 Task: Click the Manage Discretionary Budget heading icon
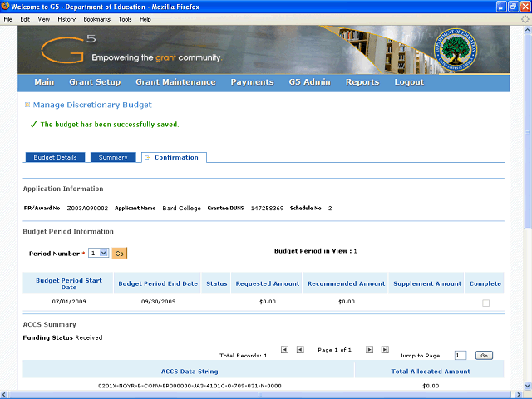[x=27, y=105]
